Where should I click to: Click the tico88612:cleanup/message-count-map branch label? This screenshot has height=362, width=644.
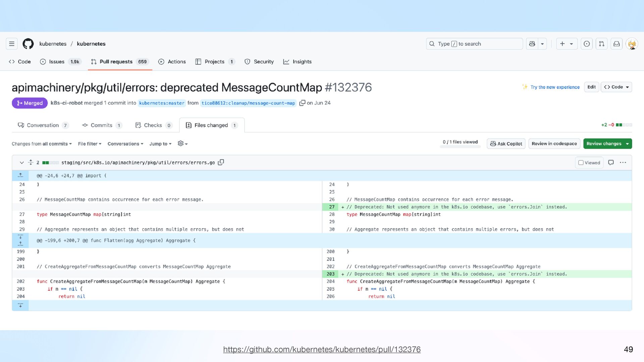(x=248, y=103)
